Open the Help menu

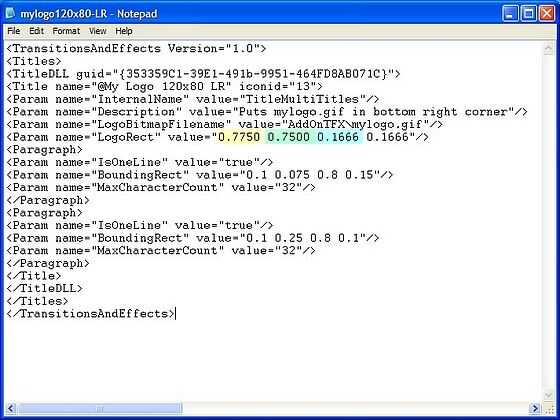pyautogui.click(x=124, y=31)
